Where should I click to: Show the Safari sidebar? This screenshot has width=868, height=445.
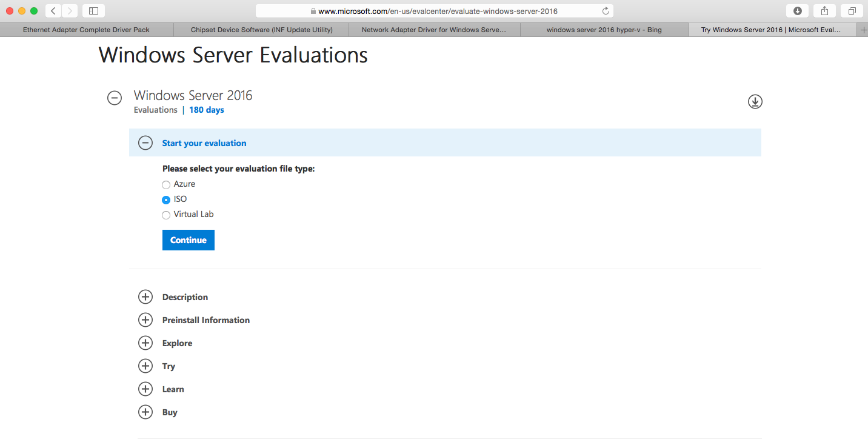coord(93,11)
